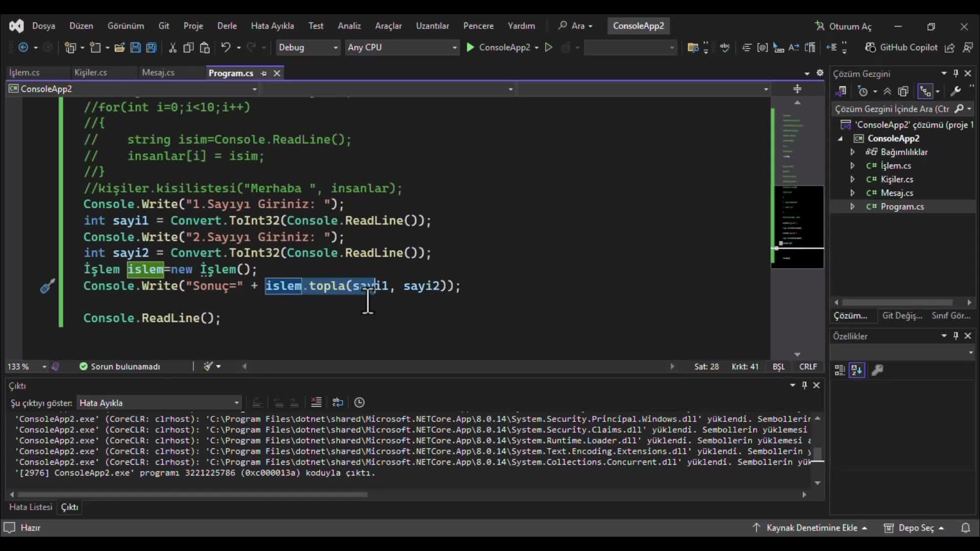Open the Debug configuration dropdown
Image resolution: width=980 pixels, height=551 pixels.
[x=308, y=47]
